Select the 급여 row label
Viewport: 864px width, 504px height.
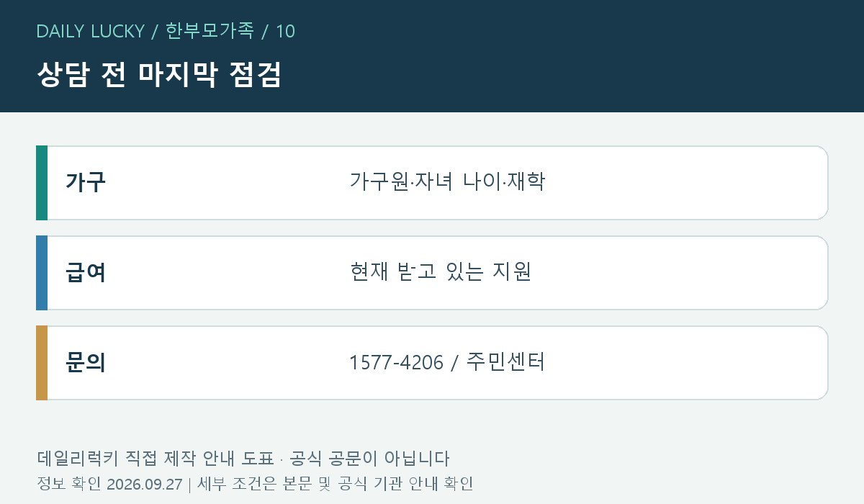point(86,273)
